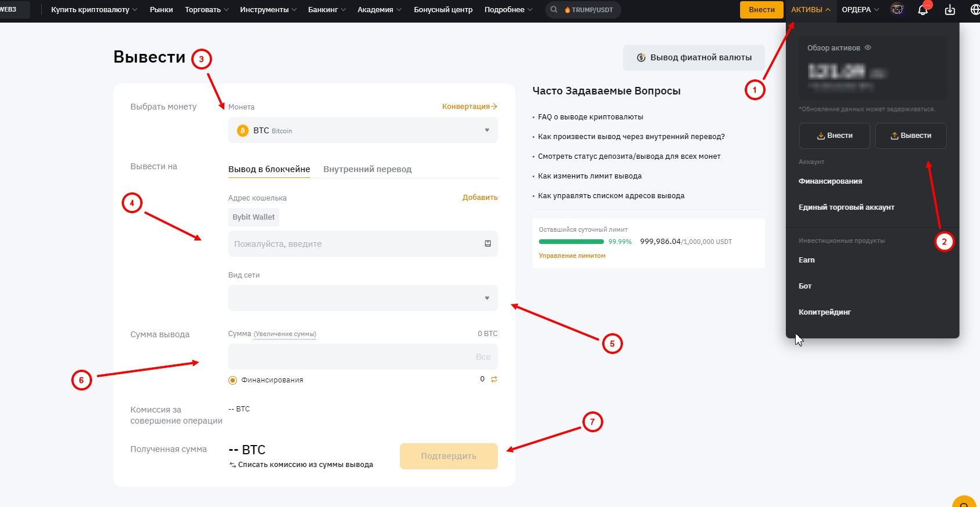Open Earn in assets menu
The width and height of the screenshot is (980, 507).
tap(806, 260)
